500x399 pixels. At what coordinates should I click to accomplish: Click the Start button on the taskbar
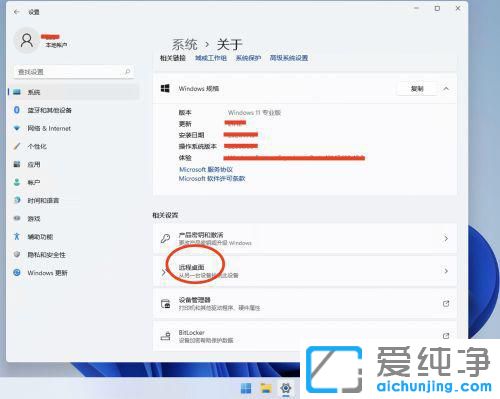(246, 388)
